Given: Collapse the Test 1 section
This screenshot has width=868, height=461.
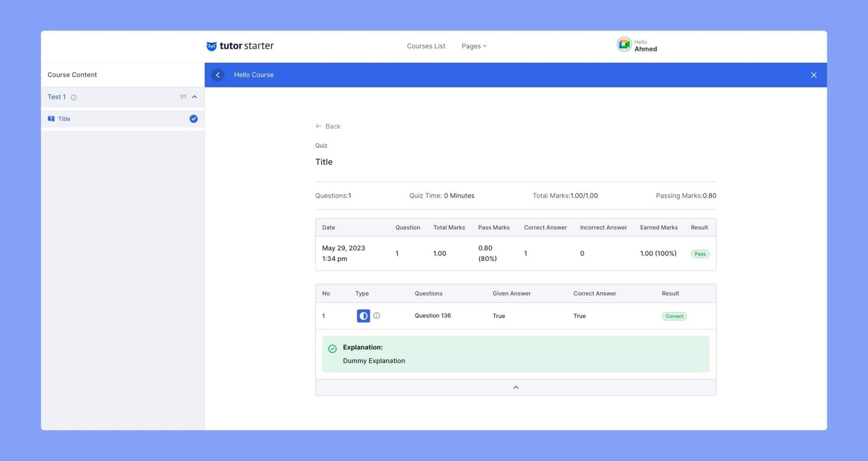Looking at the screenshot, I should point(194,97).
